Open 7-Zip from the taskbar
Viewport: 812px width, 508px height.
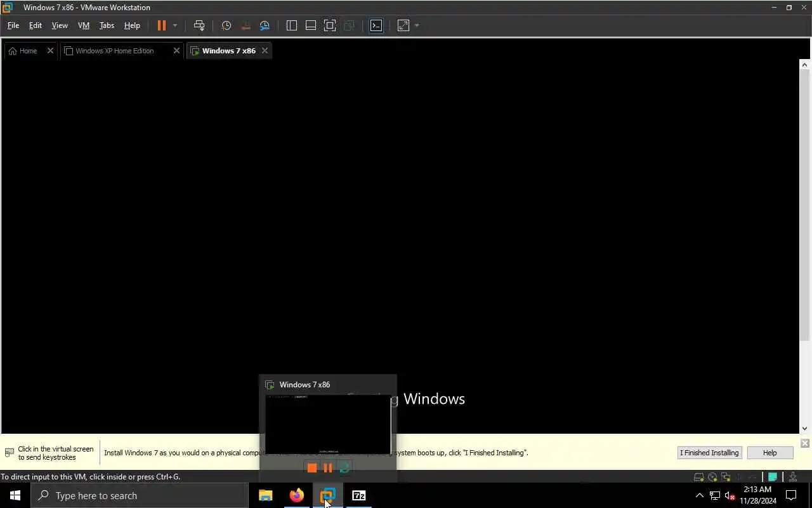[359, 495]
